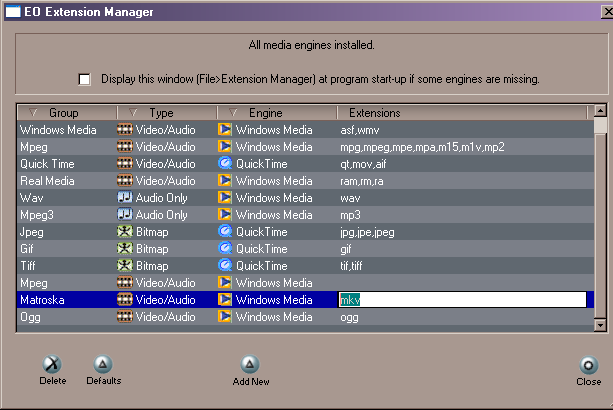Click the scrollbar up arrow in the extension list
Viewport: 613px width, 410px height.
pyautogui.click(x=600, y=111)
